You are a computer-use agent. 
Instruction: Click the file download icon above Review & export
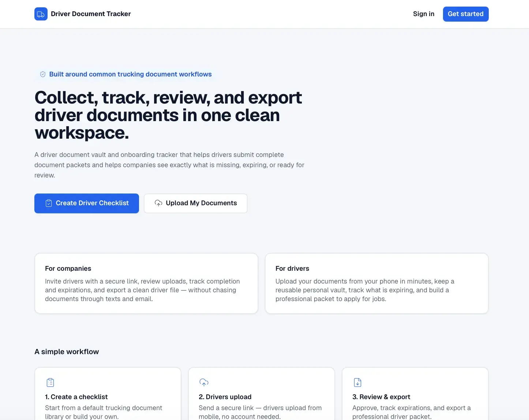pos(357,382)
